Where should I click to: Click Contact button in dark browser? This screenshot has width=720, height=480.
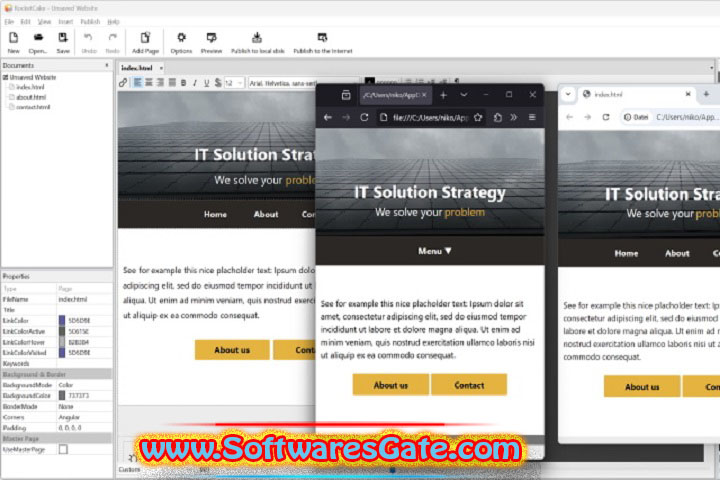(x=469, y=385)
